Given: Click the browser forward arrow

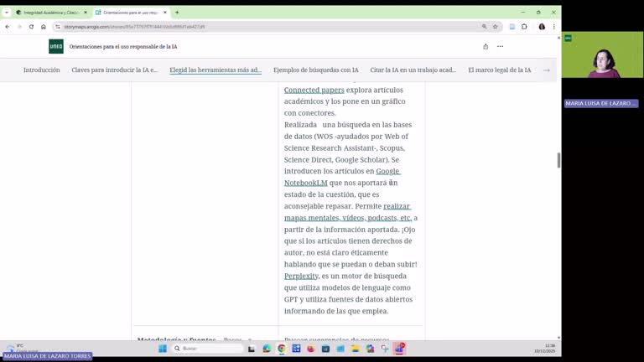Looking at the screenshot, I should [19, 27].
